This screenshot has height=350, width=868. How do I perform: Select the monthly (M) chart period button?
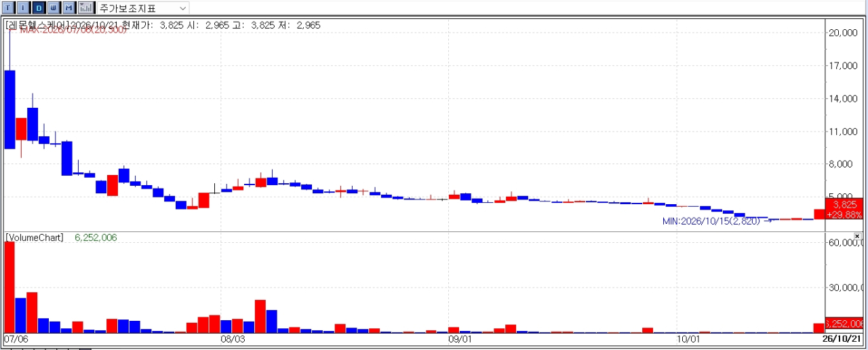pos(68,8)
